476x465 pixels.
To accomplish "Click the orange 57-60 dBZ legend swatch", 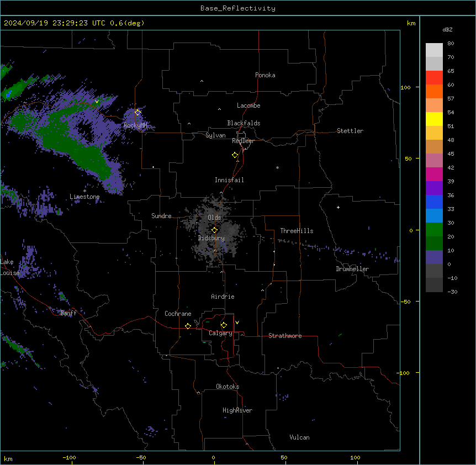I will coord(434,91).
